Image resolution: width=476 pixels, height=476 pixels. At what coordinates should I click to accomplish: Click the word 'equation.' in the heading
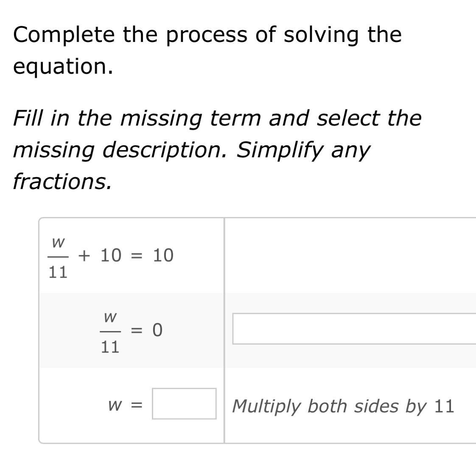63,67
